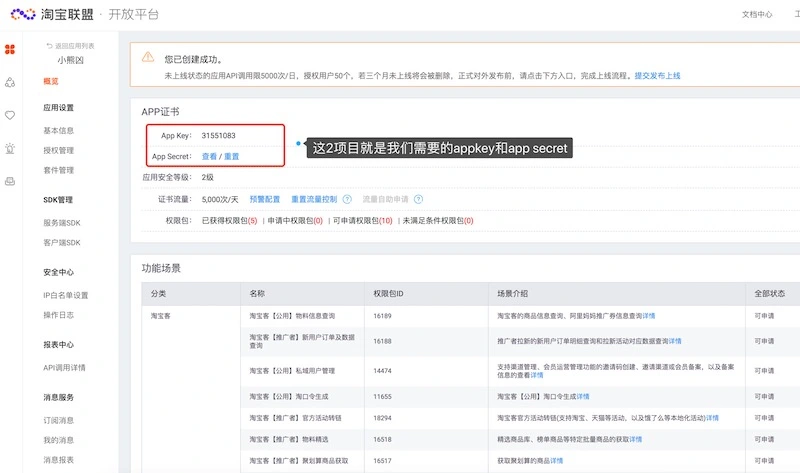Click the disabled 流量自助申请 link
This screenshot has height=473, width=800.
tap(386, 199)
